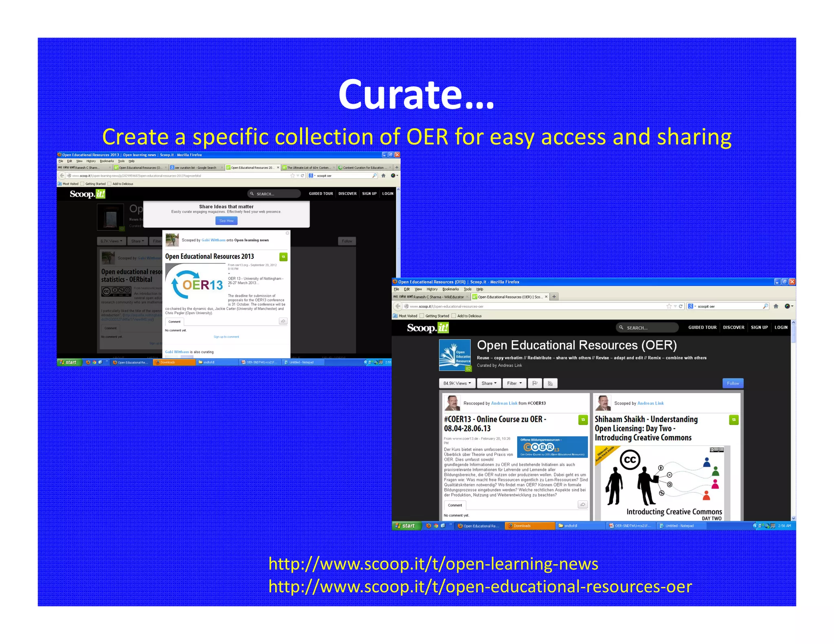Close the Open Educational Resources 2013 popup card
The image size is (834, 644).
(288, 233)
